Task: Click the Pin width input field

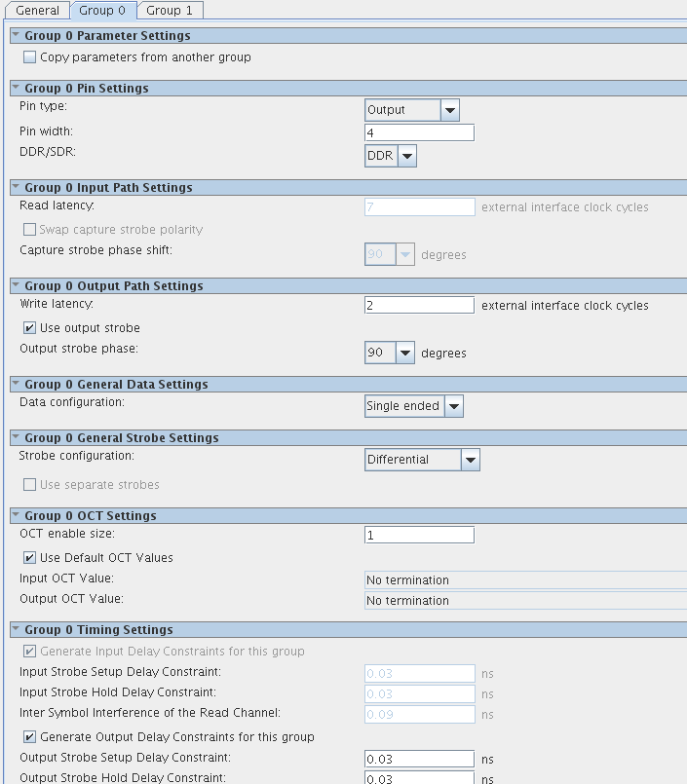Action: [419, 132]
